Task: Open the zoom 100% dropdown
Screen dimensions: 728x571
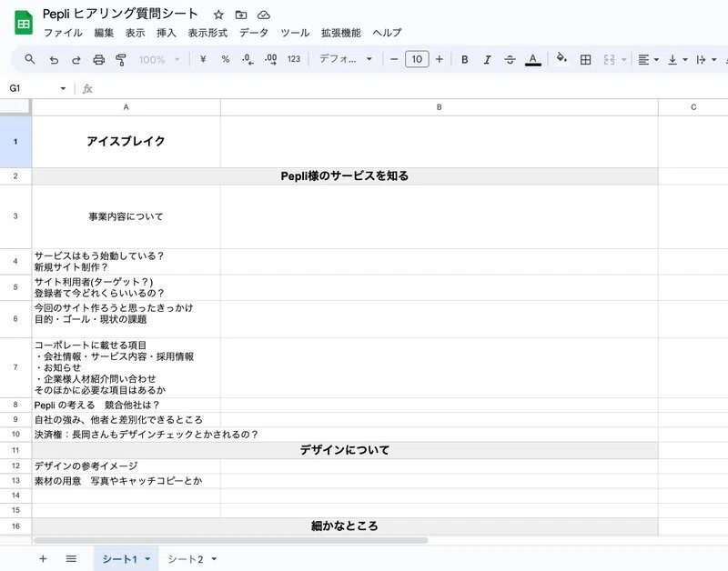Action: (158, 59)
